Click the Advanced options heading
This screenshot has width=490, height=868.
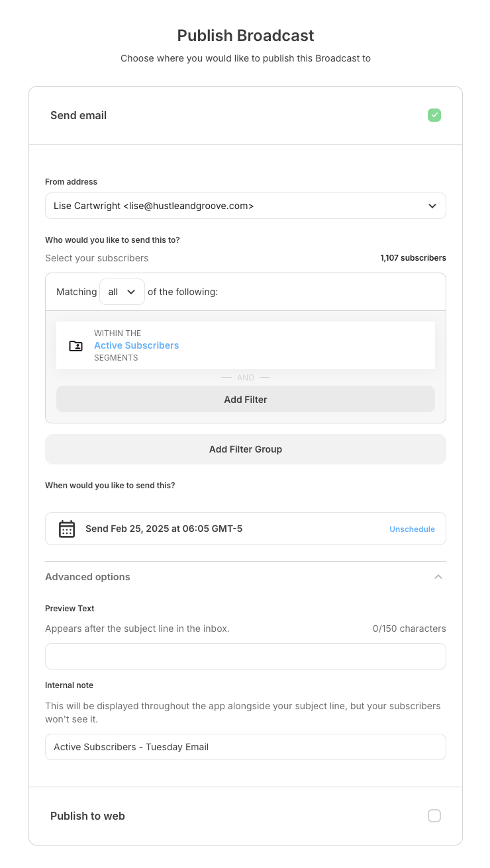click(x=87, y=577)
